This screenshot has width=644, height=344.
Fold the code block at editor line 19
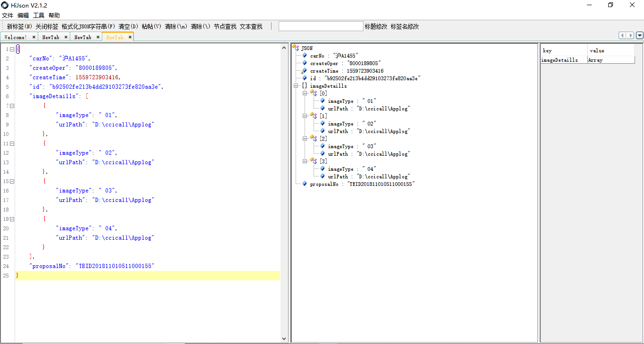pos(12,219)
